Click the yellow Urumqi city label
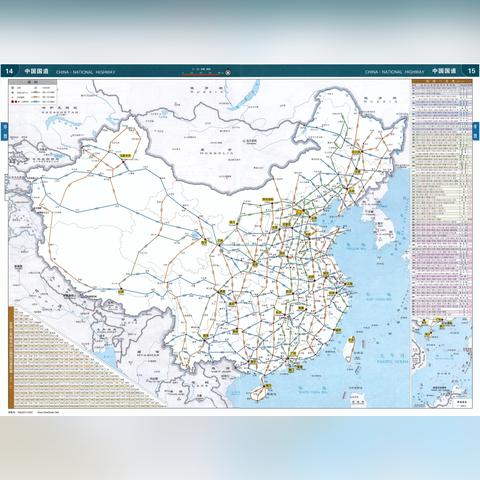 [x=126, y=155]
